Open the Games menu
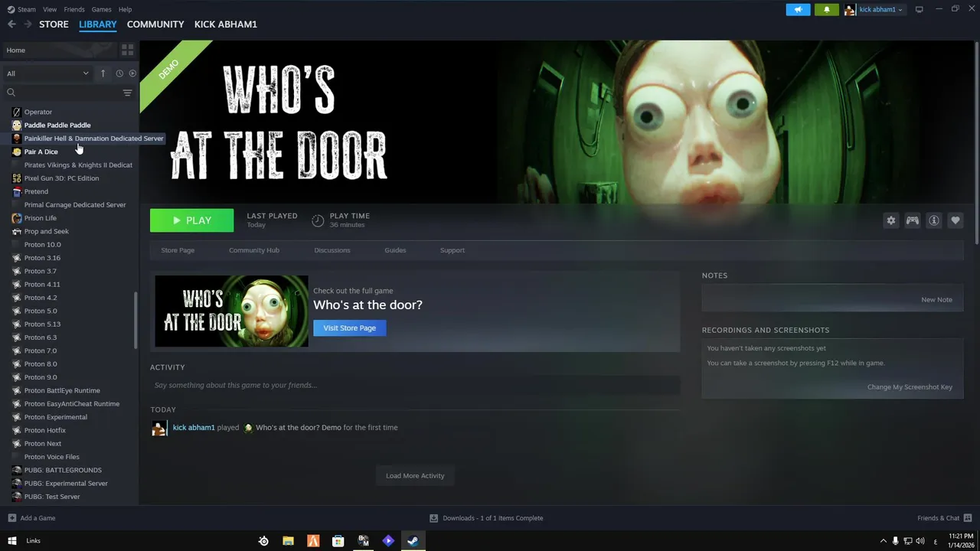 (x=101, y=9)
